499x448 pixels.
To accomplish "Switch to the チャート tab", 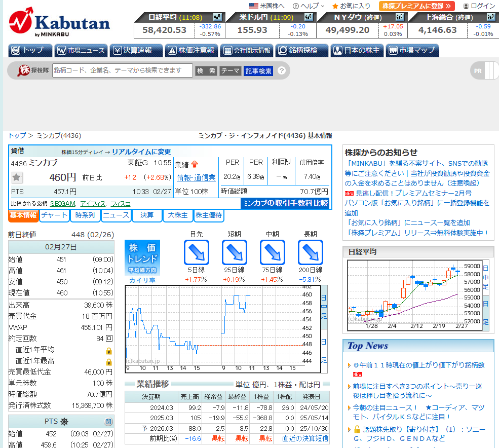I will (x=54, y=215).
